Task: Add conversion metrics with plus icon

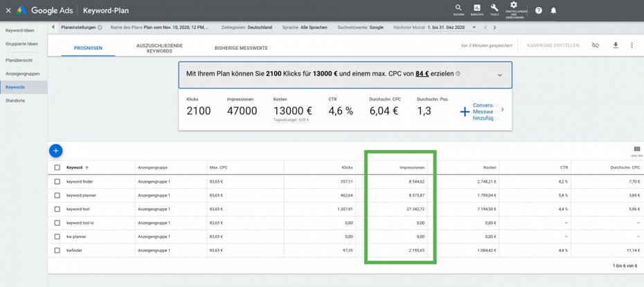Action: (465, 112)
